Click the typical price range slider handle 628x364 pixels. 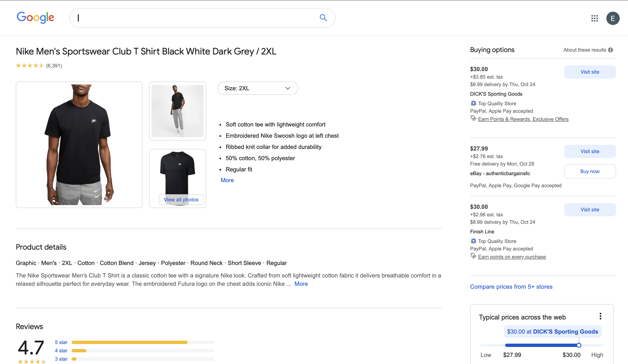pos(579,345)
